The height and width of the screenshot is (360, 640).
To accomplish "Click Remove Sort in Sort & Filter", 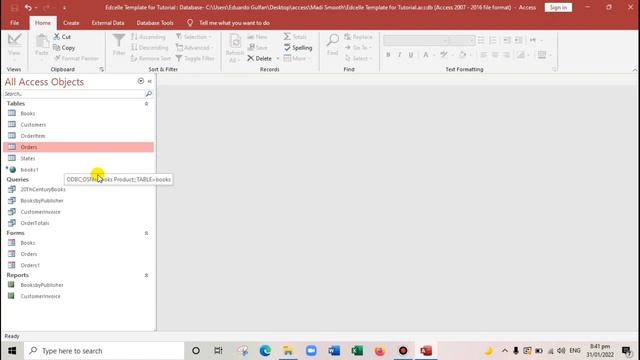I will 151,58.
